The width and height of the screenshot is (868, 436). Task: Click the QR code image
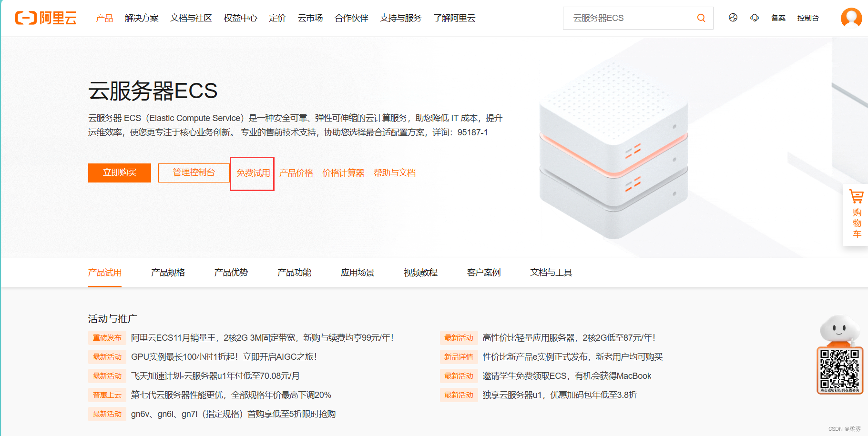pos(840,371)
